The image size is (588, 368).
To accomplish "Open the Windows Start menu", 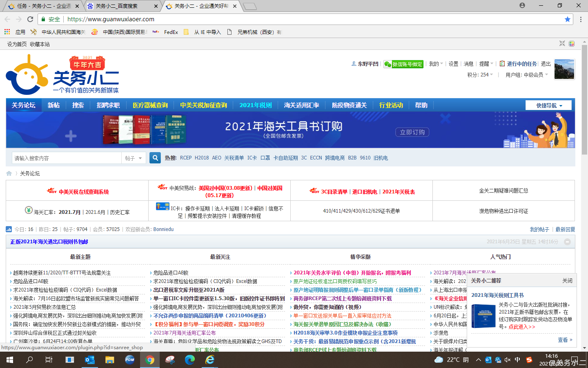I will pyautogui.click(x=10, y=360).
